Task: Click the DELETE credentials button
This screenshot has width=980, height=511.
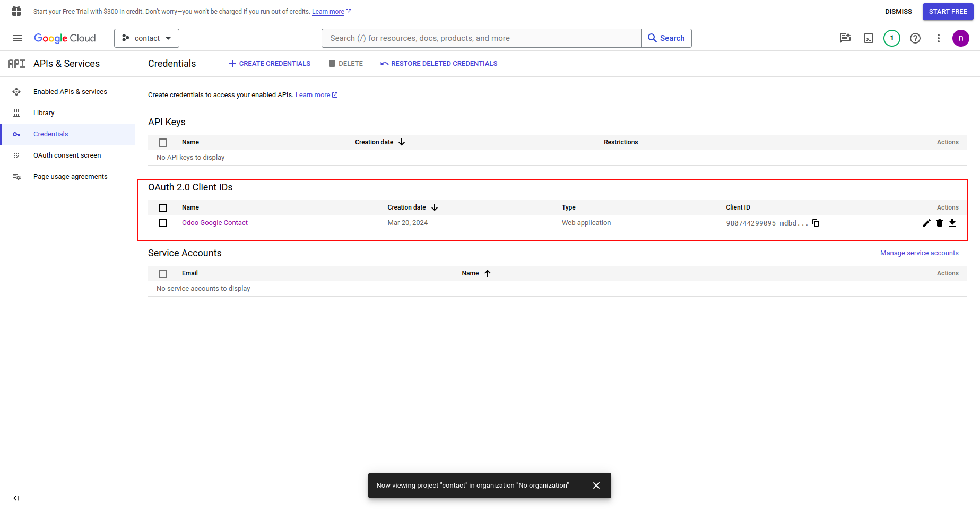Action: tap(345, 64)
